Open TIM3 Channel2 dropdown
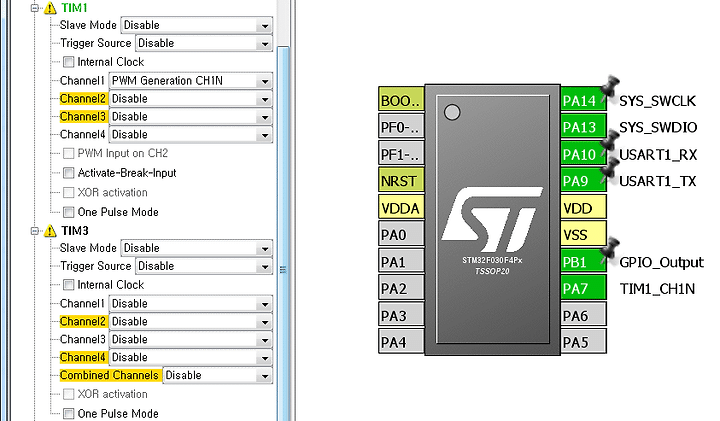The width and height of the screenshot is (720, 421). tap(191, 321)
